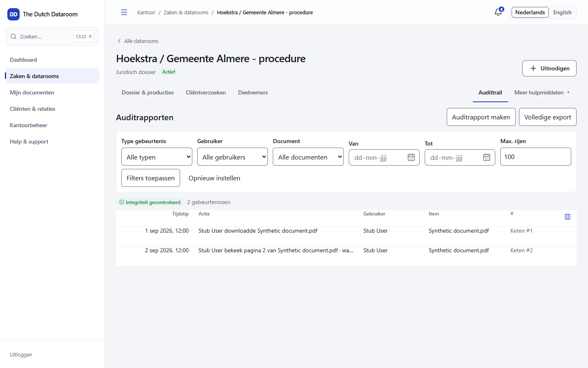Open Cliënten & relaties in the sidebar
This screenshot has width=588, height=368.
coord(52,109)
